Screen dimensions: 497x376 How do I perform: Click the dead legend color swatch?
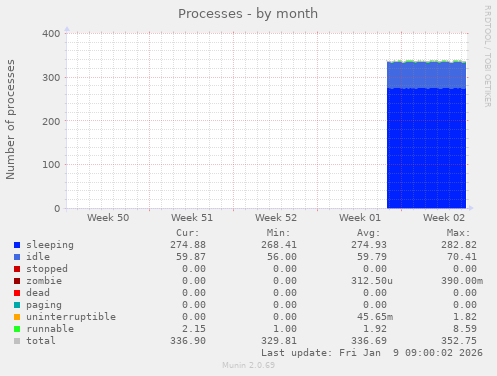pyautogui.click(x=17, y=293)
